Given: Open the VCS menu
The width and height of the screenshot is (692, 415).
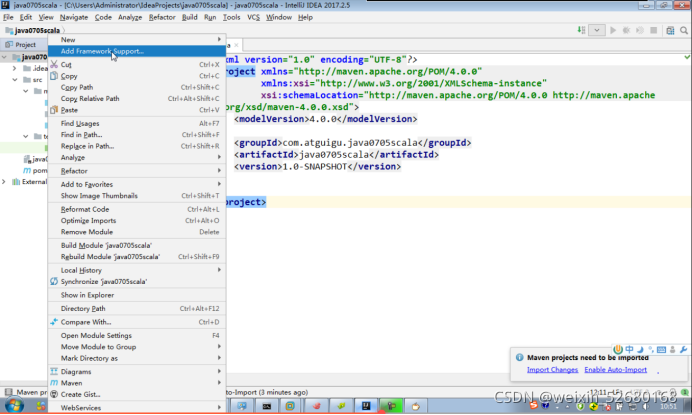Looking at the screenshot, I should coord(253,17).
